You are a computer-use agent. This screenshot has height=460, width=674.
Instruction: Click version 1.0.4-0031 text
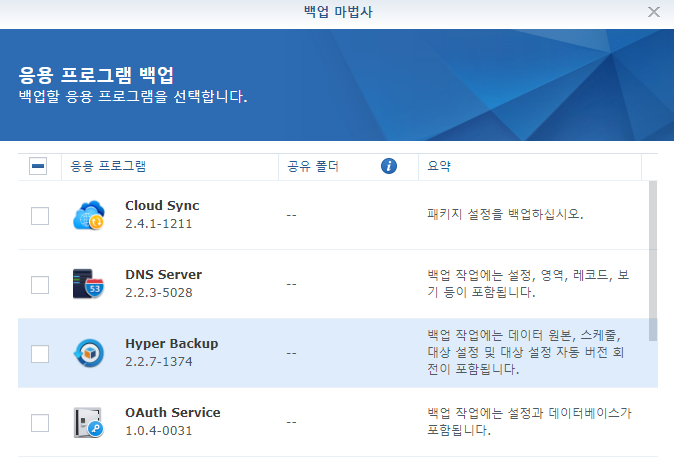[159, 431]
